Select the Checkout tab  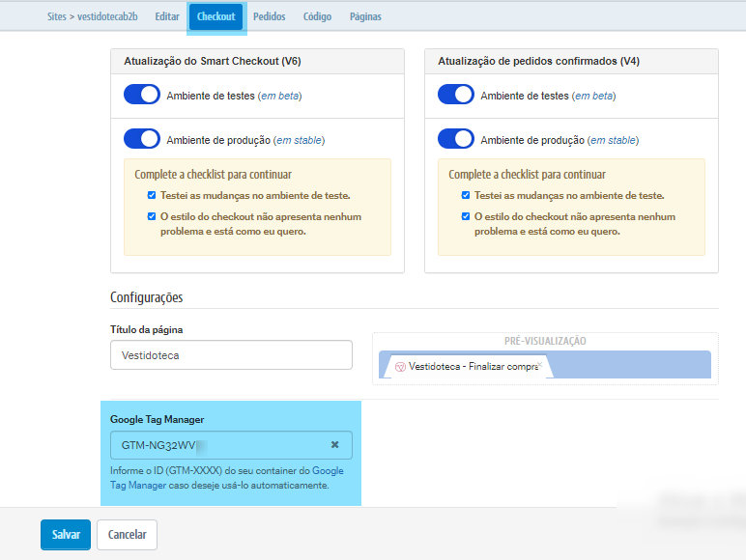pos(216,16)
